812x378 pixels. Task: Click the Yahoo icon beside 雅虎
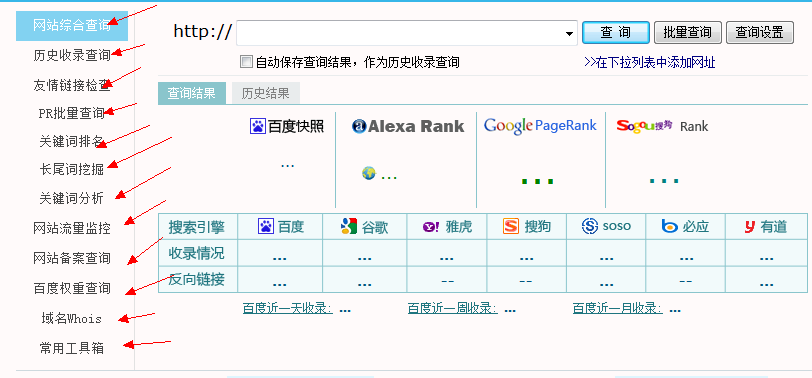coord(431,227)
